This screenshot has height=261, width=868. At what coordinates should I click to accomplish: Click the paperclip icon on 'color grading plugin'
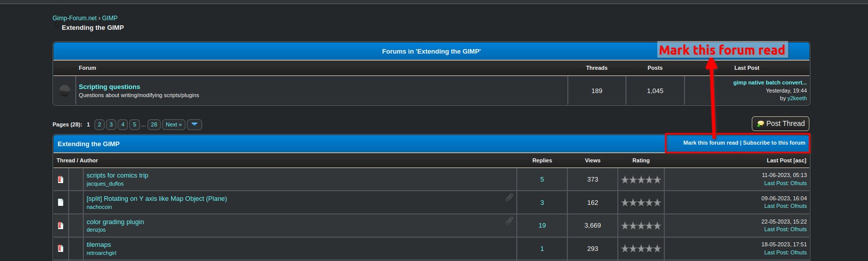[x=509, y=221]
